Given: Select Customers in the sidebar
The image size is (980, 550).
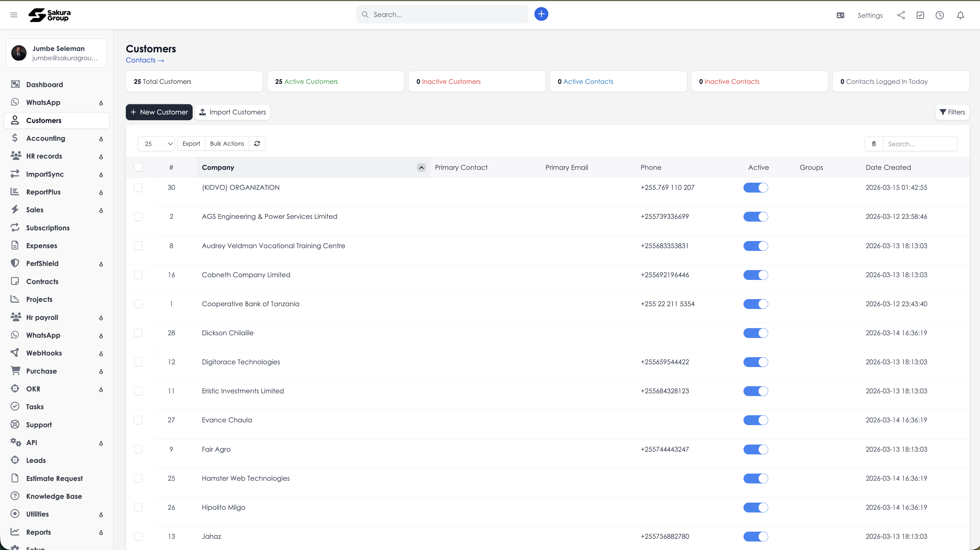Looking at the screenshot, I should (57, 120).
